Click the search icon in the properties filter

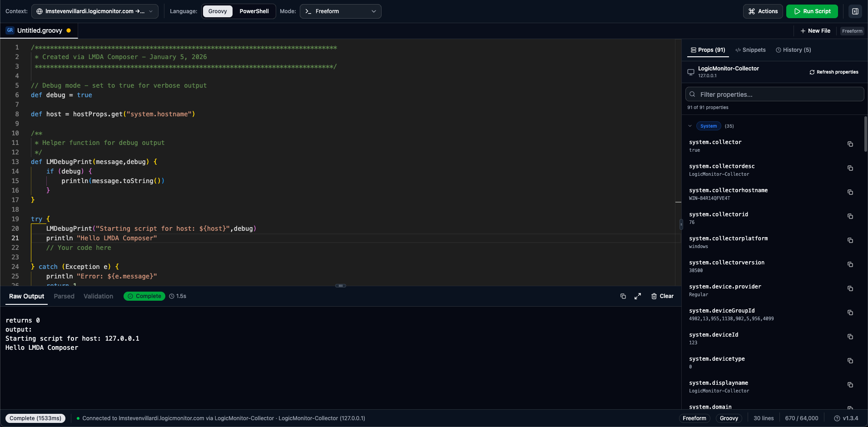click(692, 94)
